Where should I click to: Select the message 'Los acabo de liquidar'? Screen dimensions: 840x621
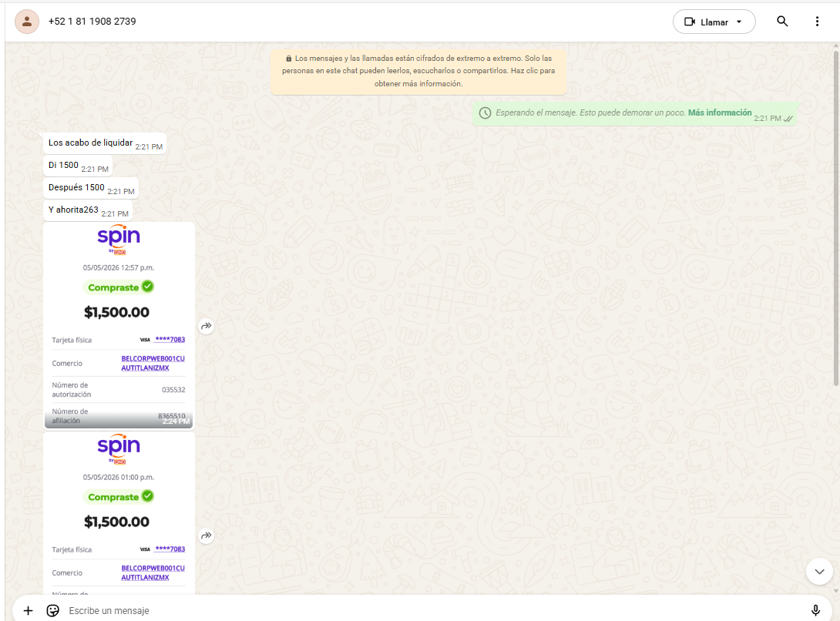(x=105, y=143)
